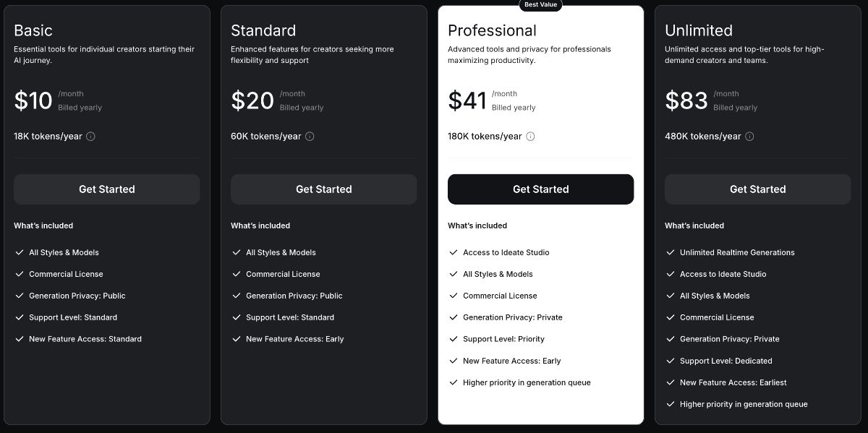Click Support Level: Dedicated feature
868x433 pixels.
[x=726, y=361]
